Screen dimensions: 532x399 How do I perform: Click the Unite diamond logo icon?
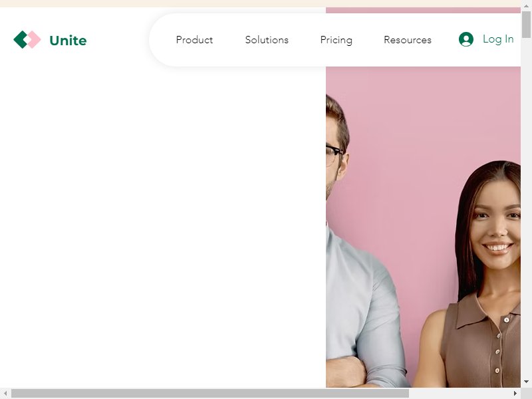coord(27,40)
